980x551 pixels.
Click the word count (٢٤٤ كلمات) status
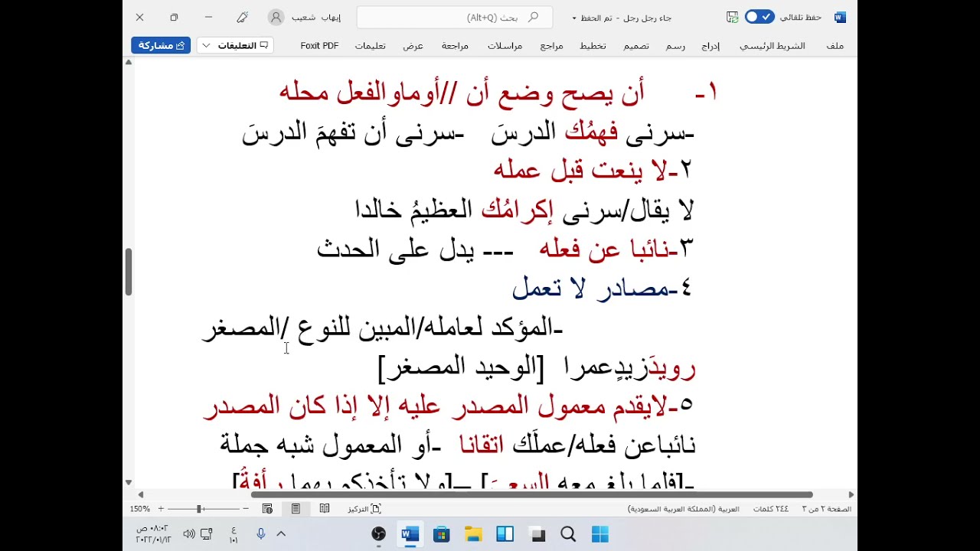pyautogui.click(x=770, y=509)
